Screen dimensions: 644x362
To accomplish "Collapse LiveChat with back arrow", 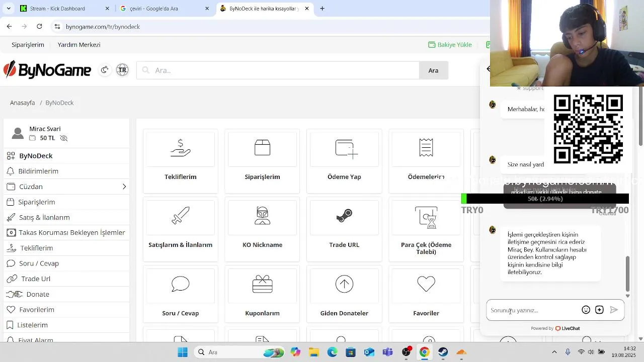I will (488, 69).
